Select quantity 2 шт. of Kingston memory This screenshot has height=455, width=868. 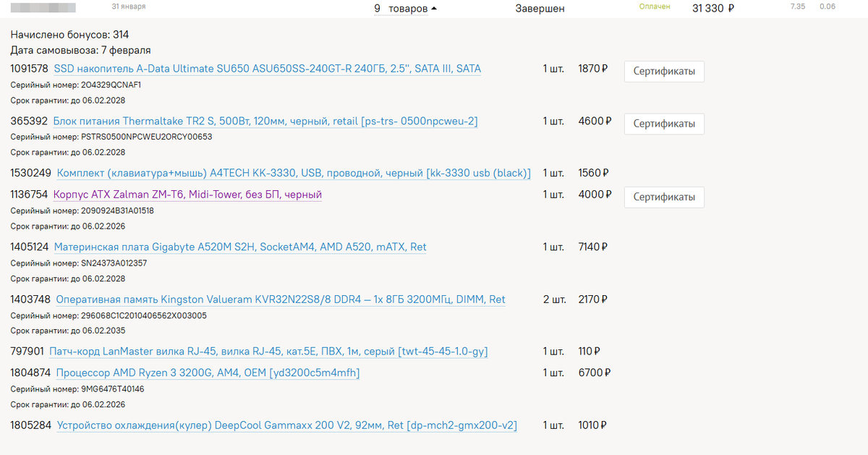point(553,299)
